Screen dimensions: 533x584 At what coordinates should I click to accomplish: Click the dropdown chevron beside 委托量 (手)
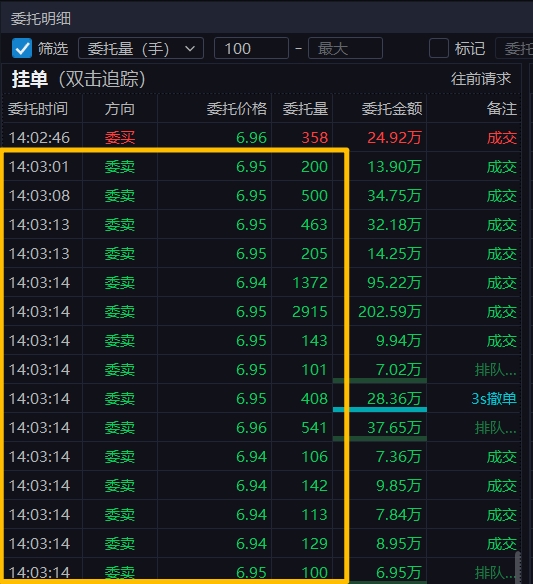pos(190,48)
